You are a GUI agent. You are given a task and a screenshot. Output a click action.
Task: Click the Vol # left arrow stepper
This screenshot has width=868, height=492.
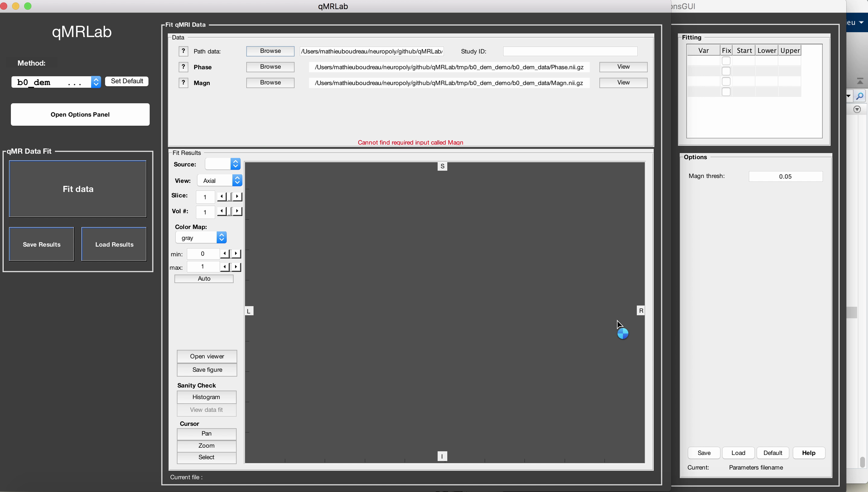point(222,211)
